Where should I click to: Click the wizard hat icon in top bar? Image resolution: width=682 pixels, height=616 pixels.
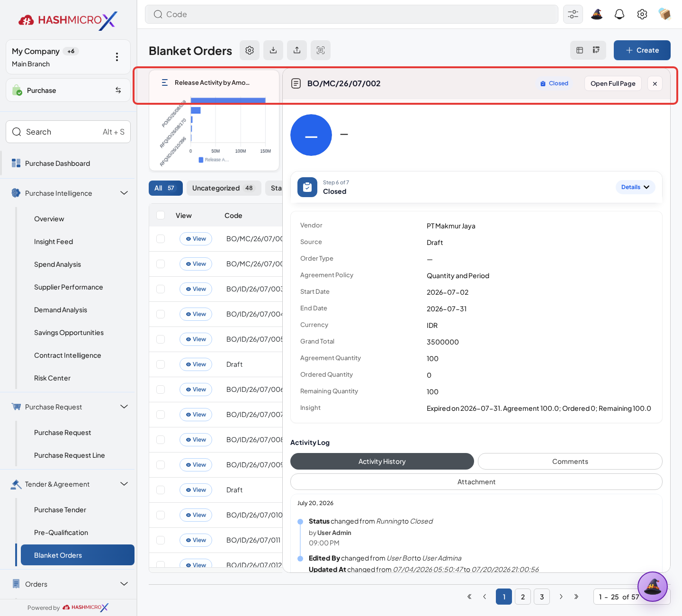(x=597, y=14)
